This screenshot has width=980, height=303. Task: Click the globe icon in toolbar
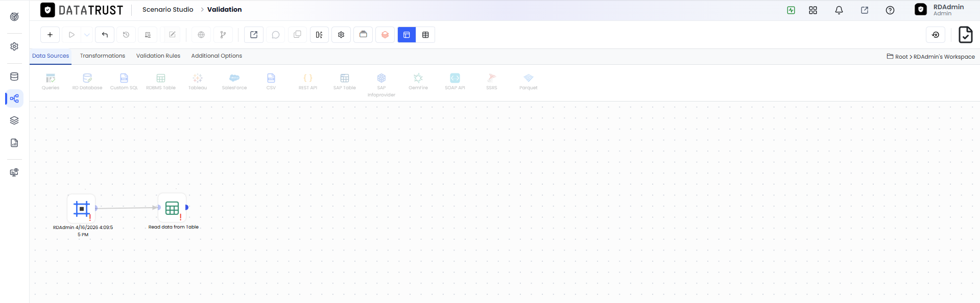coord(201,35)
